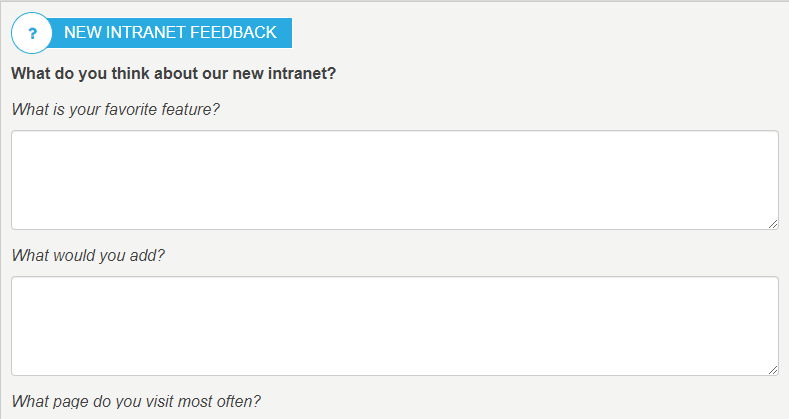Click the question mark icon
This screenshot has height=419, width=789.
[x=32, y=34]
